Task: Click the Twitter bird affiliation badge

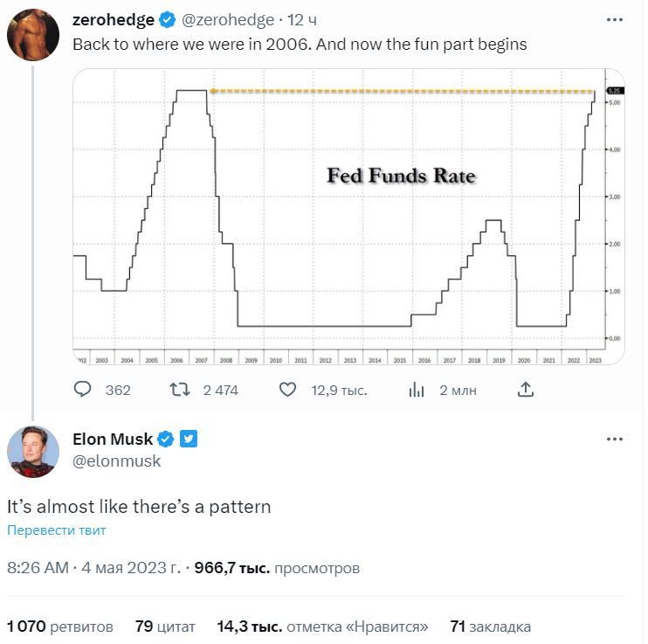Action: (189, 439)
